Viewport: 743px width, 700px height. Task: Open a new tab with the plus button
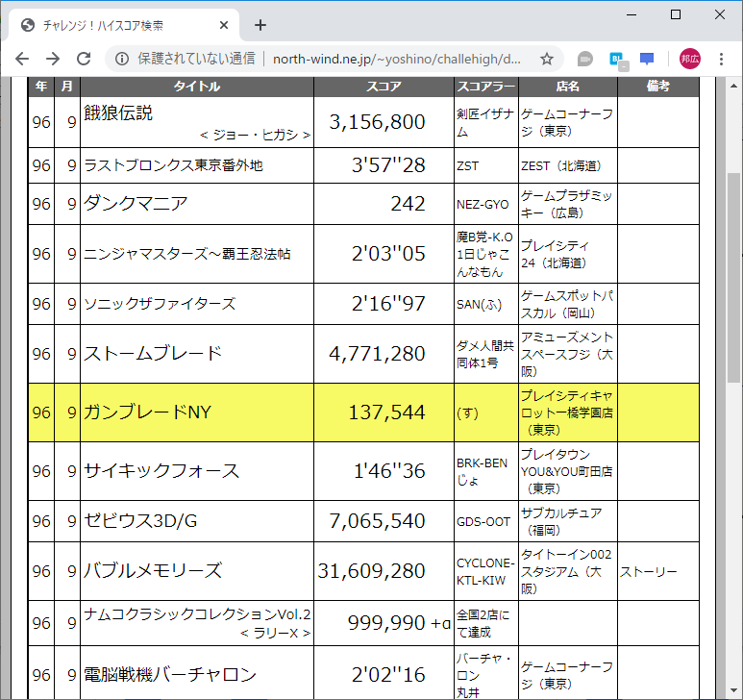[x=260, y=25]
